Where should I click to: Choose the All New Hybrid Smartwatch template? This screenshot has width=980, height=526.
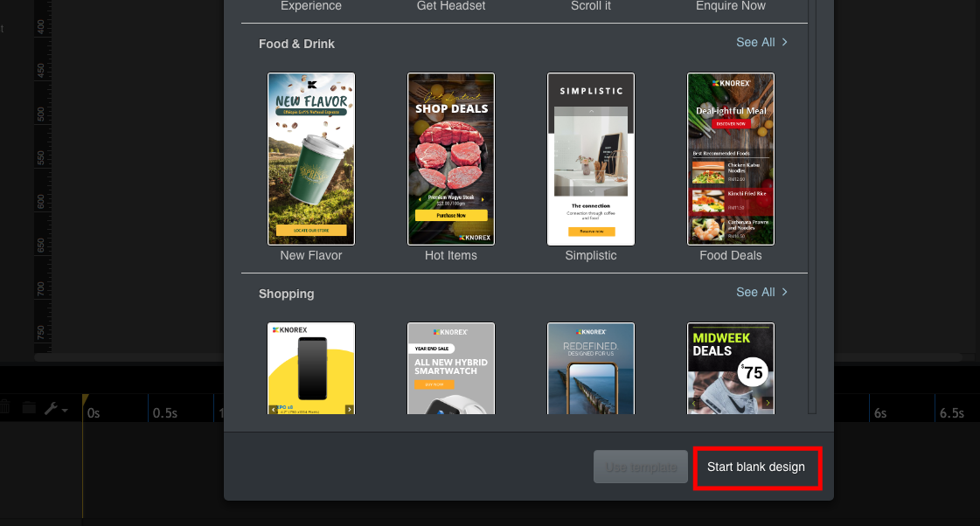click(x=451, y=368)
